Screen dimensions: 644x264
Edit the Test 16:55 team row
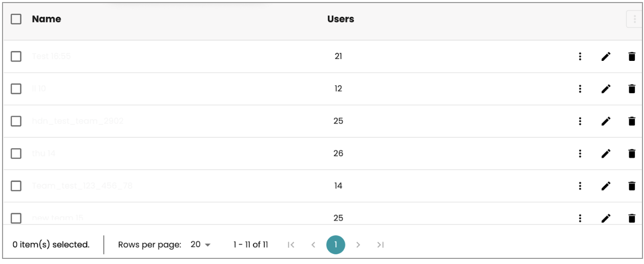click(606, 56)
